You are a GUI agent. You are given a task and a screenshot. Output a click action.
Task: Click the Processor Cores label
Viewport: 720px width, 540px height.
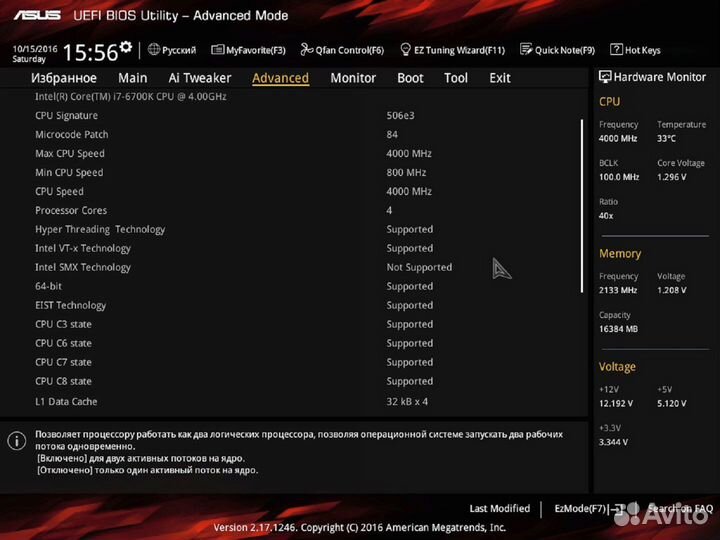point(71,210)
